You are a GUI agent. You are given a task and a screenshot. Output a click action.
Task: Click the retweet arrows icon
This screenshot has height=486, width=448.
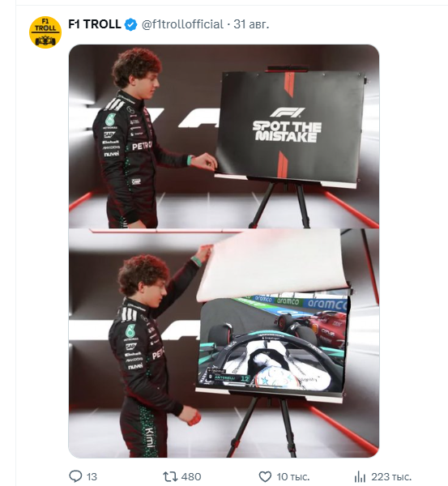coord(170,476)
